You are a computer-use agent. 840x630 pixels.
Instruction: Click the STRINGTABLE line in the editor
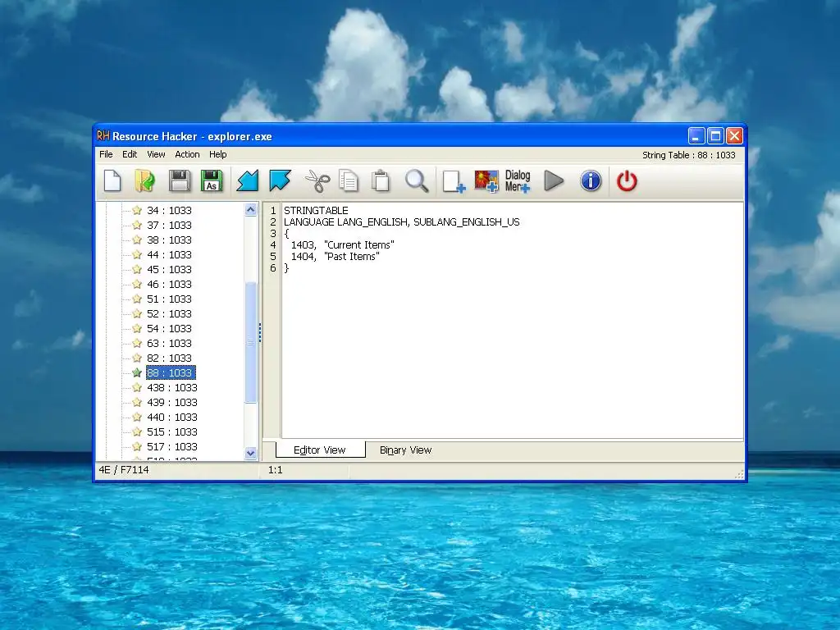(316, 211)
